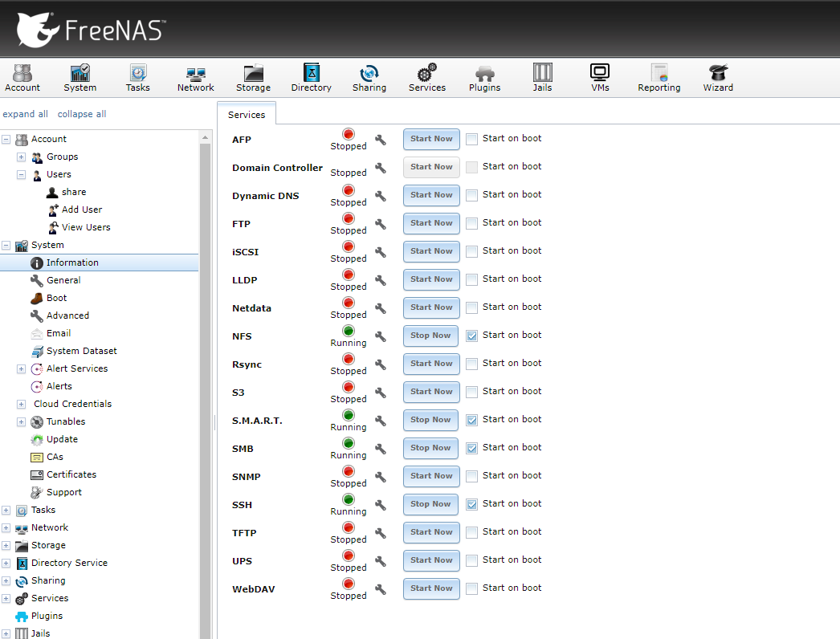The image size is (840, 639).
Task: Launch the Wizard from toolbar
Action: (718, 78)
